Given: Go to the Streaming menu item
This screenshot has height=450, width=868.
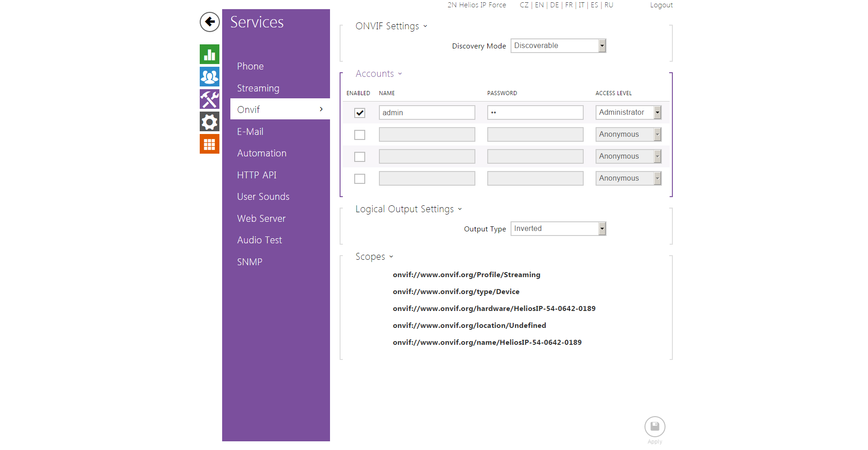Looking at the screenshot, I should coord(258,88).
